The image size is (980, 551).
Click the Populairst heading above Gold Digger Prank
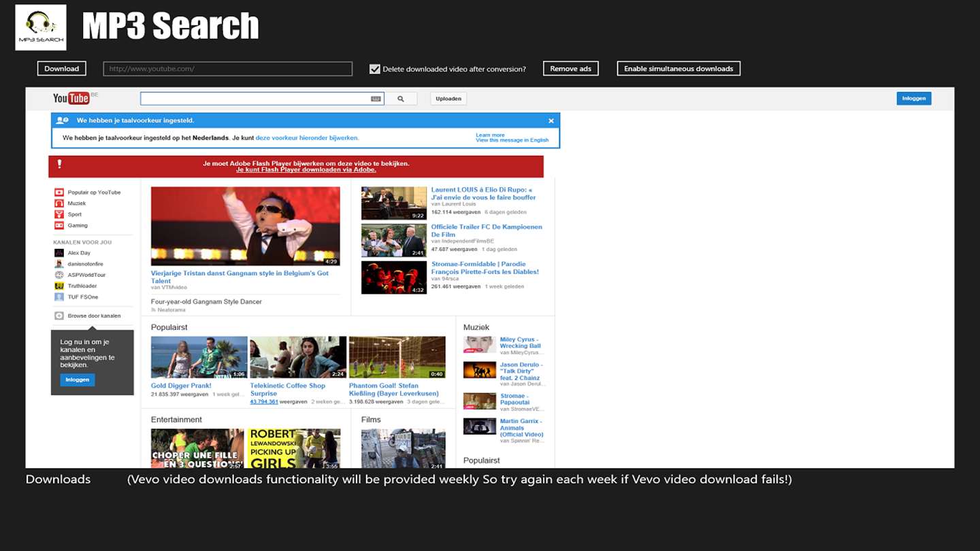click(x=169, y=327)
